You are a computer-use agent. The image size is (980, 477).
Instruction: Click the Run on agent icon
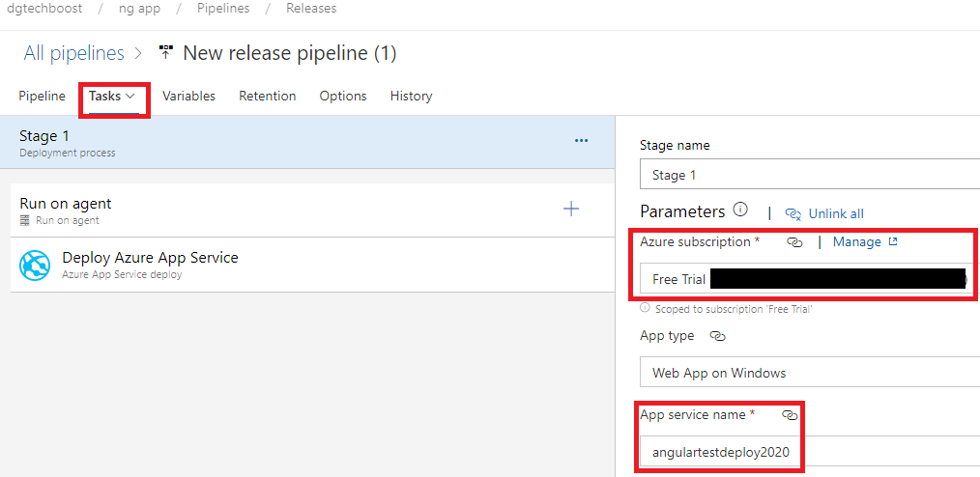pos(25,221)
